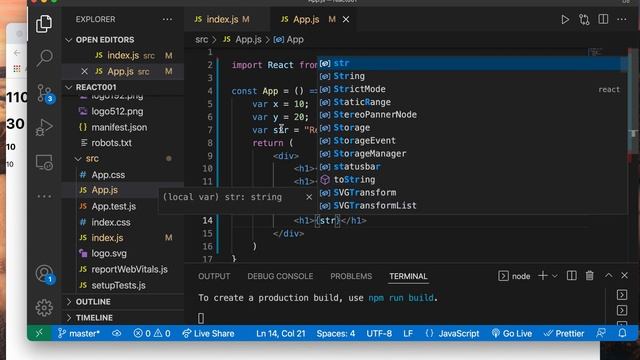Open editor more actions ellipsis
The height and width of the screenshot is (360, 640).
(x=622, y=19)
